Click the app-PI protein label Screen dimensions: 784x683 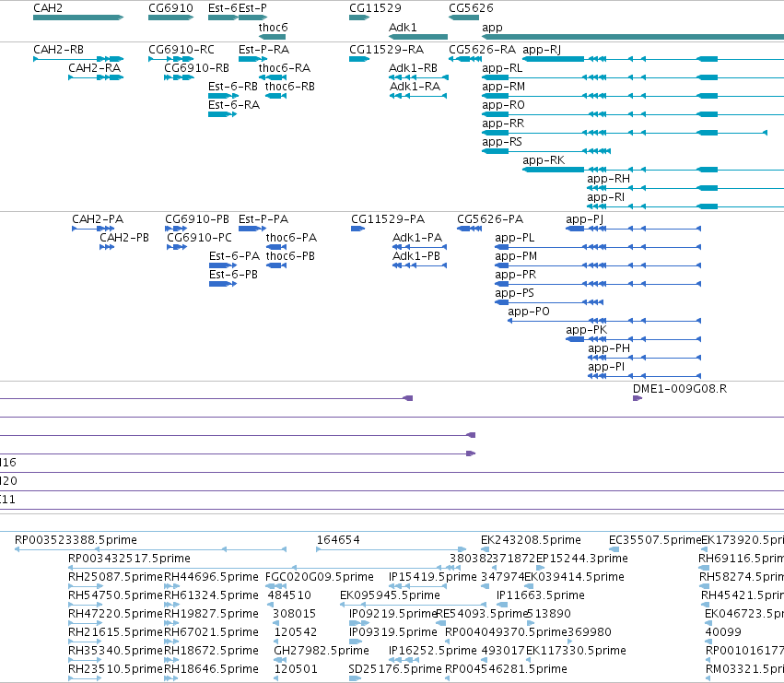[606, 367]
